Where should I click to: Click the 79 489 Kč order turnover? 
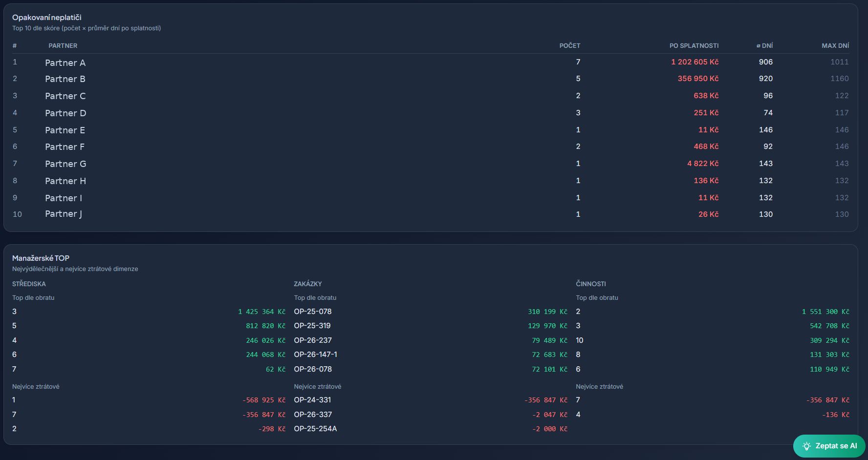pyautogui.click(x=550, y=340)
